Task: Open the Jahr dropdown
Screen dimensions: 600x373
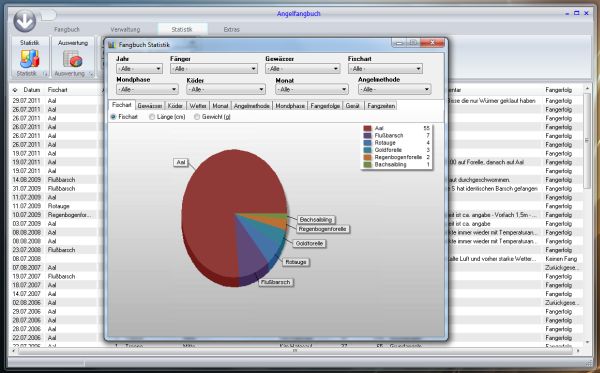Action: [x=139, y=69]
